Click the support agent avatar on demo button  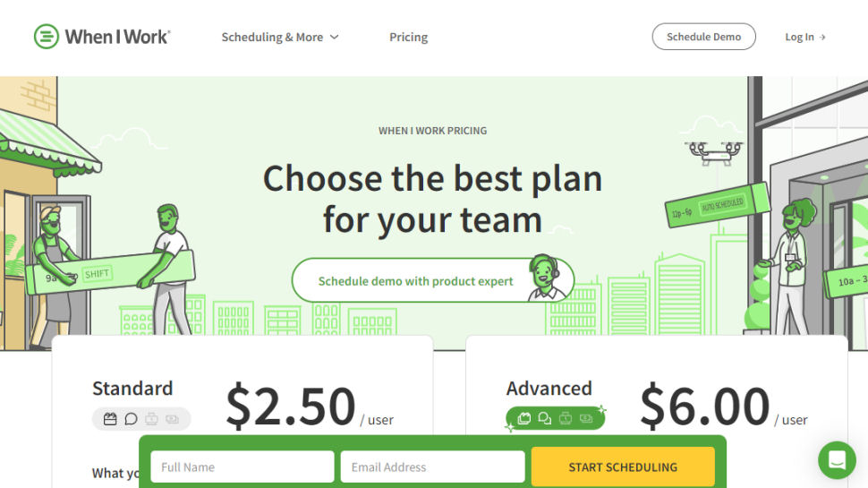tap(546, 278)
